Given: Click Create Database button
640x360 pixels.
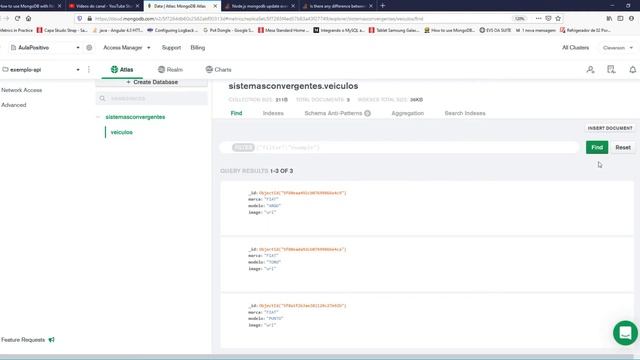Looking at the screenshot, I should coord(152,82).
